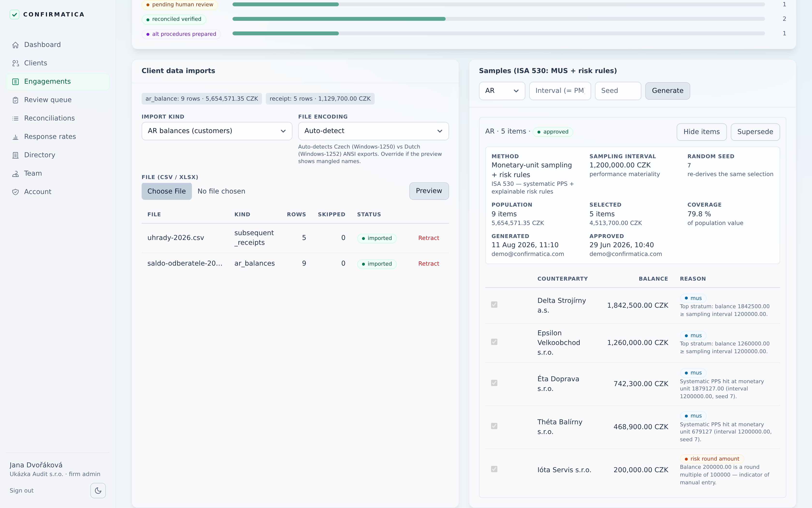Click the Reconciliations lines icon
This screenshot has width=812, height=508.
(15, 118)
